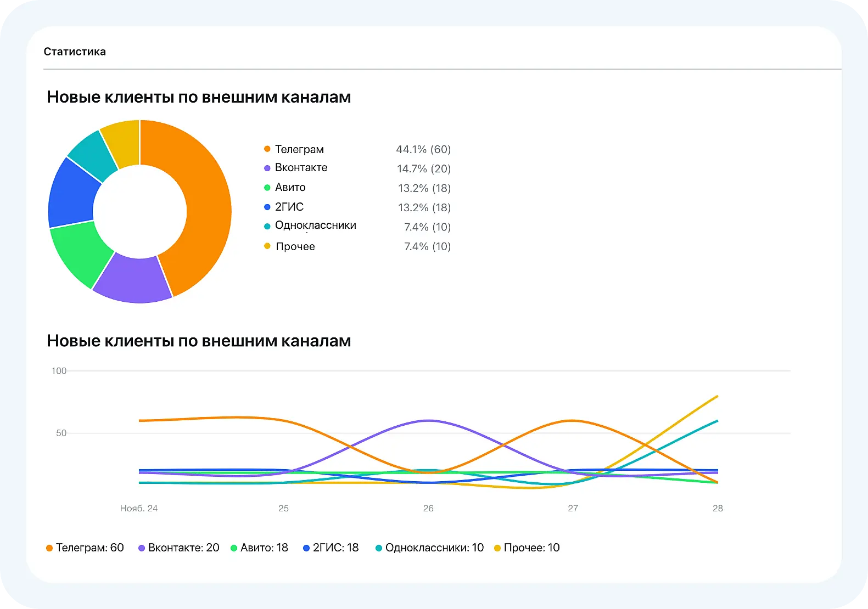Click the 2ГИС blue legend dot
This screenshot has height=609, width=868.
[267, 207]
